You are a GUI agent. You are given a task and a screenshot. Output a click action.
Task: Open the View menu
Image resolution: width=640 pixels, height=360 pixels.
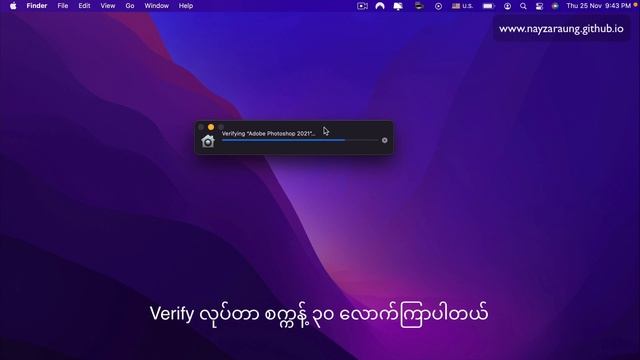point(108,6)
